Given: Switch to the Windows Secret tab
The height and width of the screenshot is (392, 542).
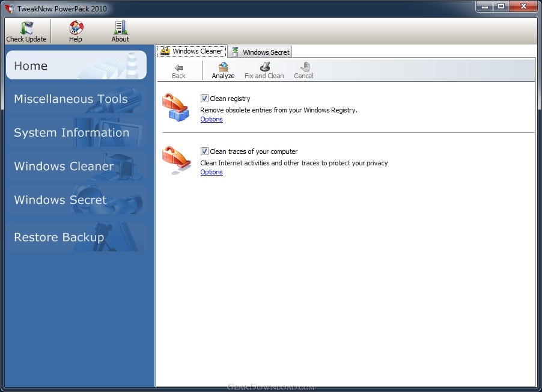Looking at the screenshot, I should coord(260,52).
